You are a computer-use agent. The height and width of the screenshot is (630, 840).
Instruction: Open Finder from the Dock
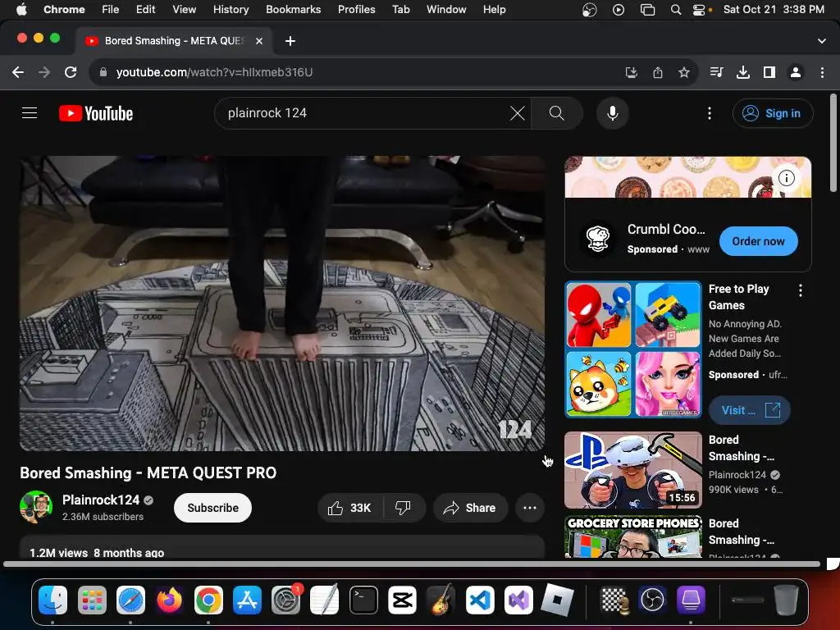click(x=53, y=600)
